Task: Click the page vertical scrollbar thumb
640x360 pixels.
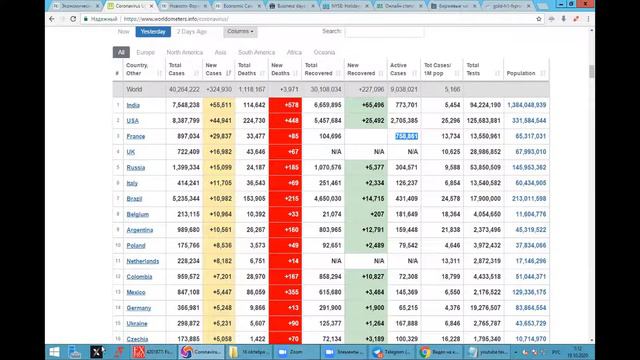Action: tap(591, 71)
